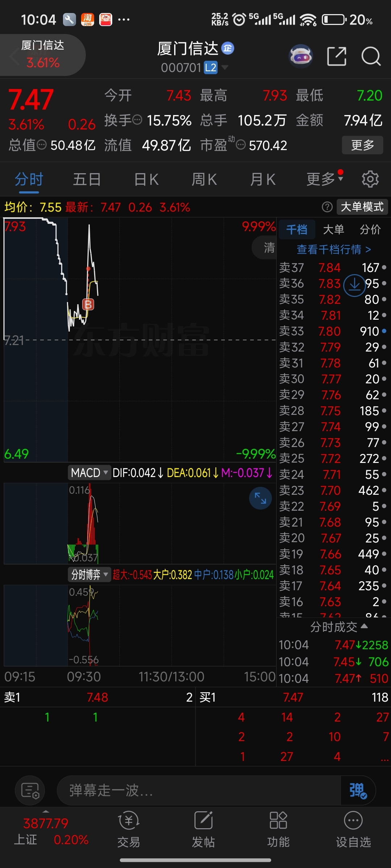The height and width of the screenshot is (868, 391).
Task: Tap the 卖19 7.66 order row
Action: (333, 554)
